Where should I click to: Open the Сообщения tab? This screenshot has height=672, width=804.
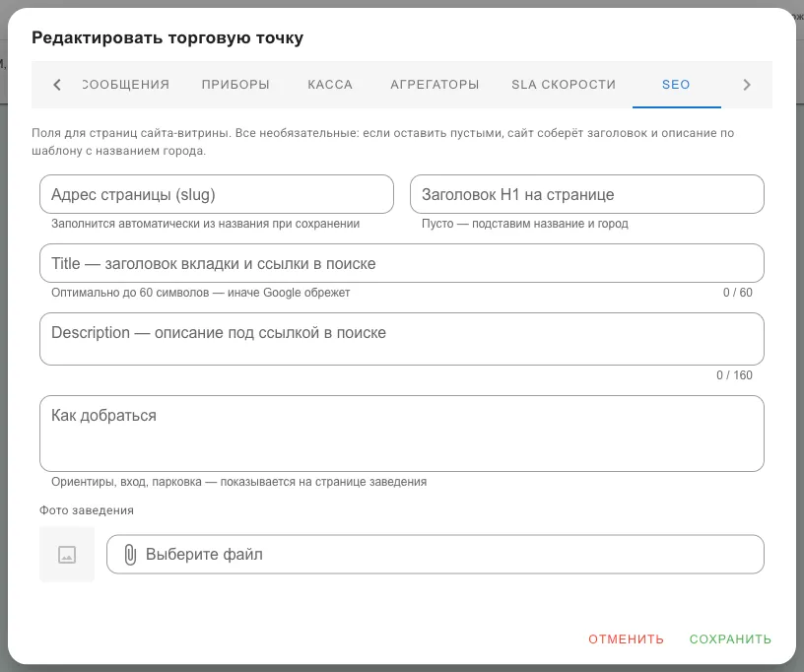coord(126,85)
